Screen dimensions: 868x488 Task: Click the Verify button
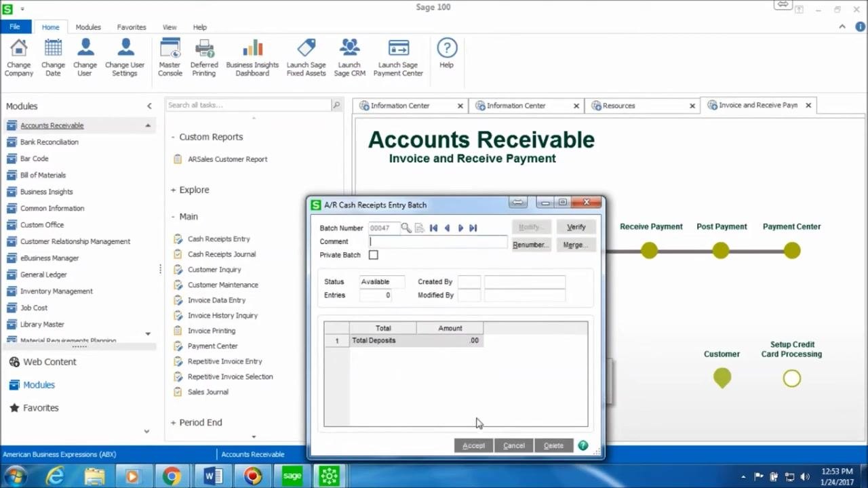(576, 227)
